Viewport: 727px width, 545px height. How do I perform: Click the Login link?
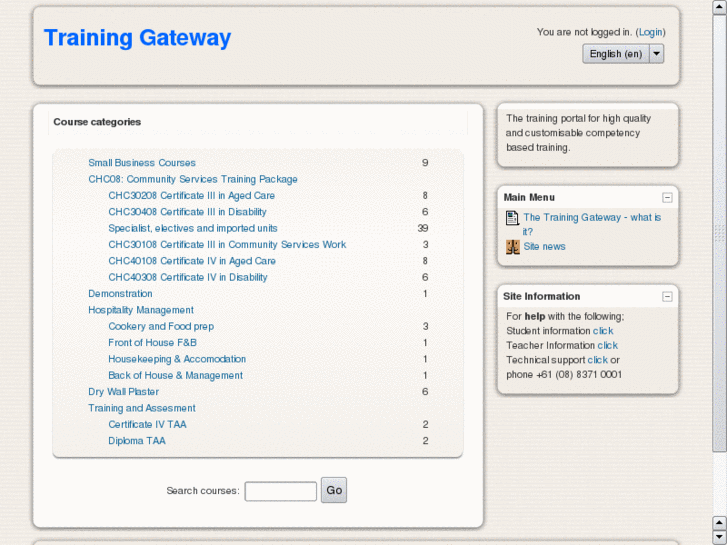(x=650, y=32)
